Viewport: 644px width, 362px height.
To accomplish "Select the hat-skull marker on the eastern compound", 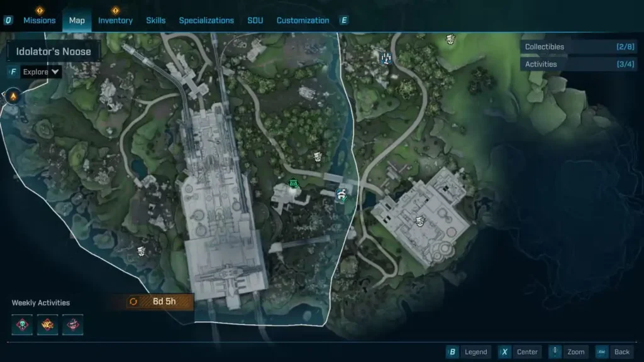I will (x=419, y=222).
